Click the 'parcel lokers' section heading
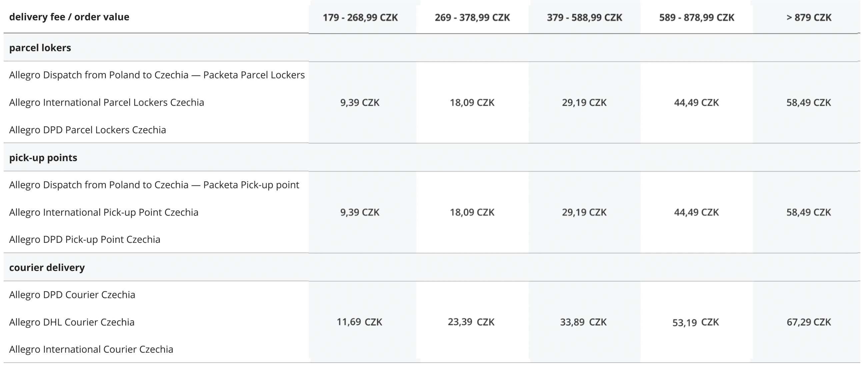 click(40, 48)
